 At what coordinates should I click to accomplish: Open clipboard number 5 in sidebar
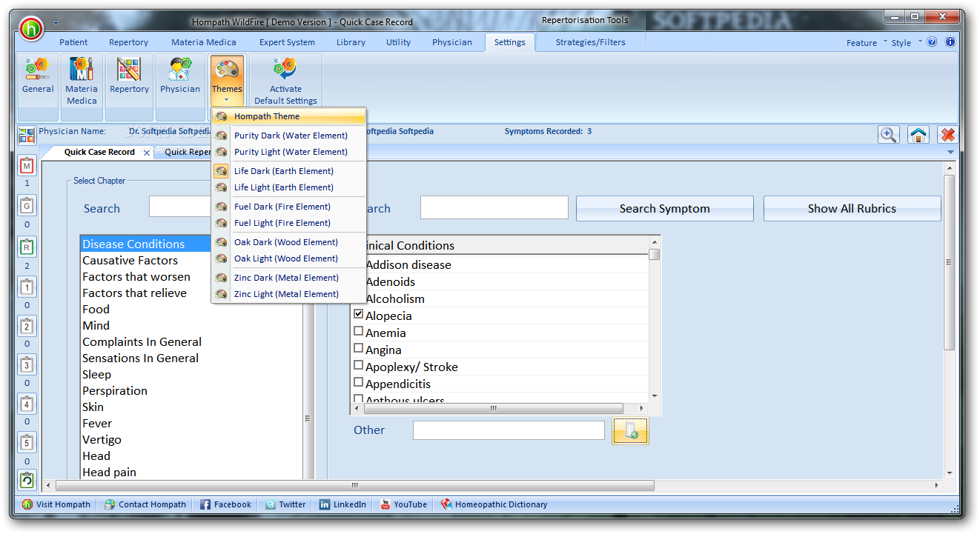[x=27, y=443]
